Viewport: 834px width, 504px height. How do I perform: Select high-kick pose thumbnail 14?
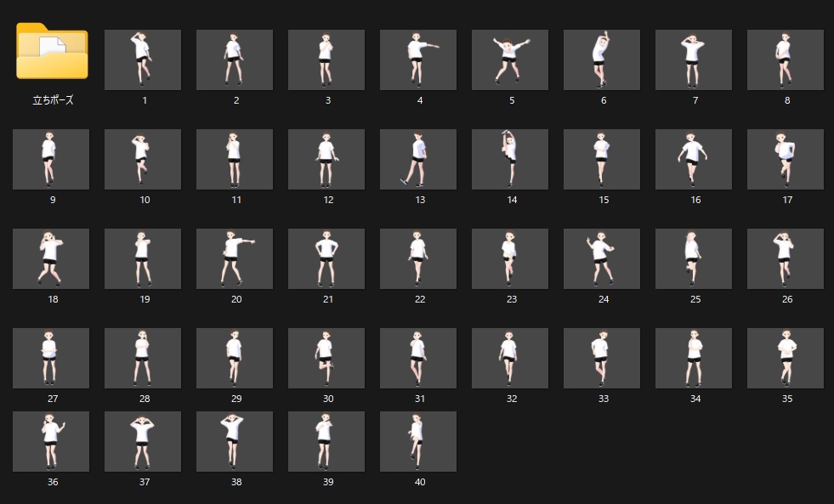[510, 159]
